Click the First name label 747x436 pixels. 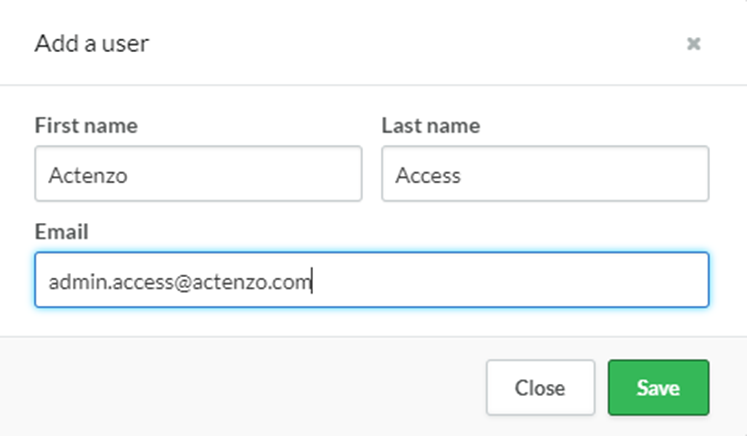86,126
